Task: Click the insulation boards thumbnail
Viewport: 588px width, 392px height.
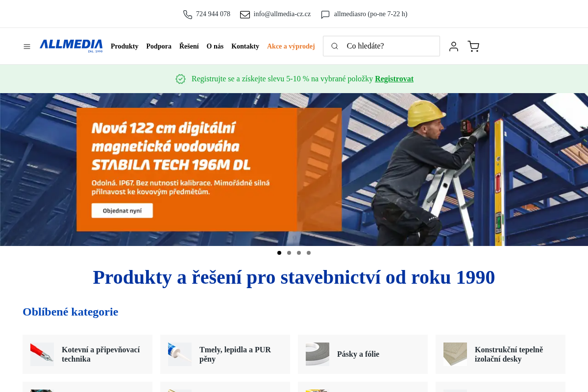Action: [x=455, y=354]
